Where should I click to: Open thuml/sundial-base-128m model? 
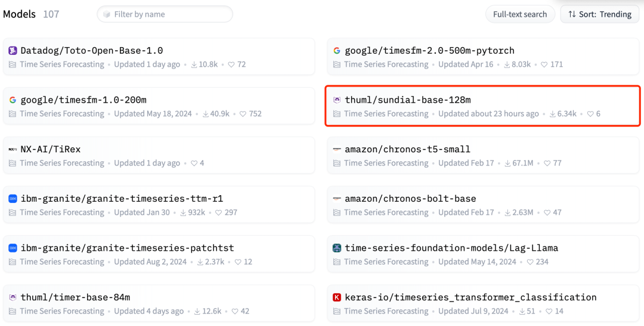point(483,106)
